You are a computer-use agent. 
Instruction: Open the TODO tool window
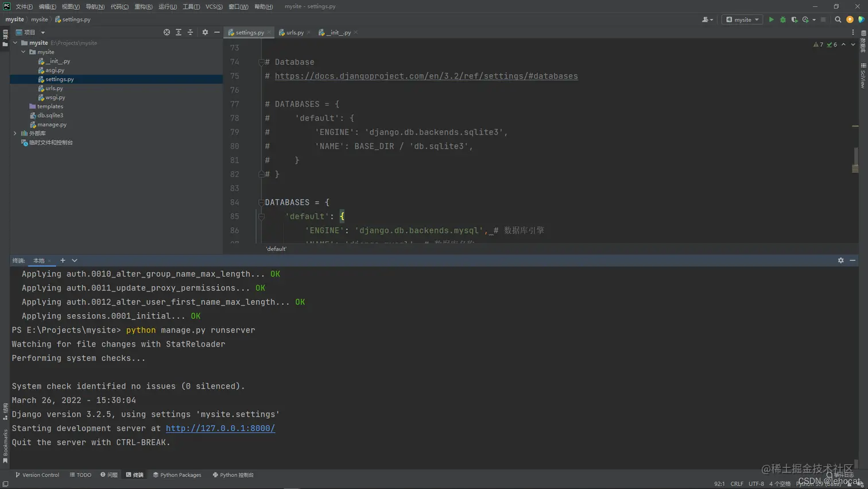click(x=80, y=475)
